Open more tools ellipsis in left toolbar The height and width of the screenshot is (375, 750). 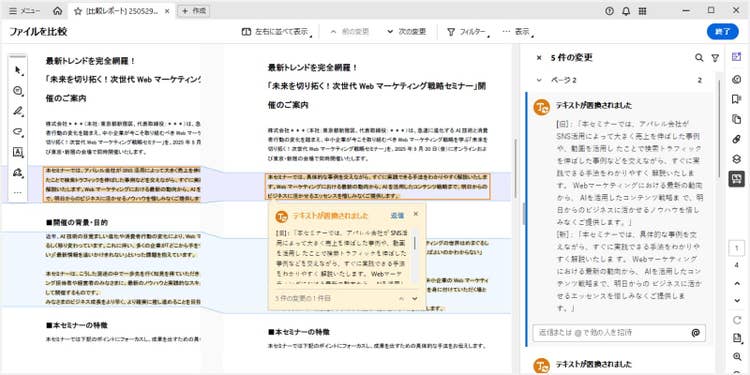(x=18, y=192)
